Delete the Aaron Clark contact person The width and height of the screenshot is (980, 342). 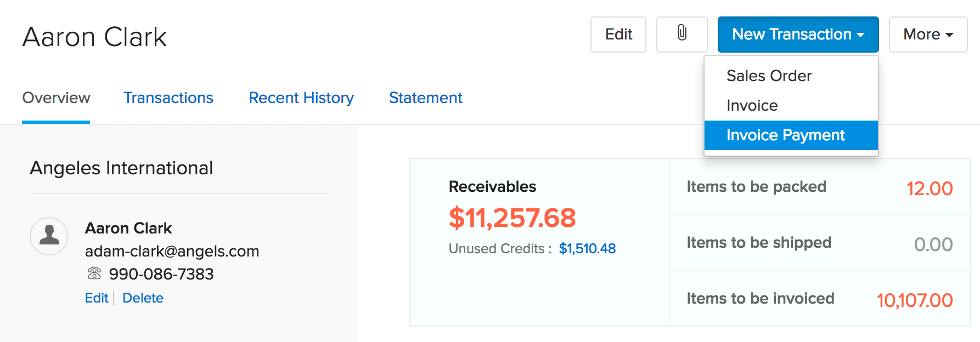click(x=143, y=298)
